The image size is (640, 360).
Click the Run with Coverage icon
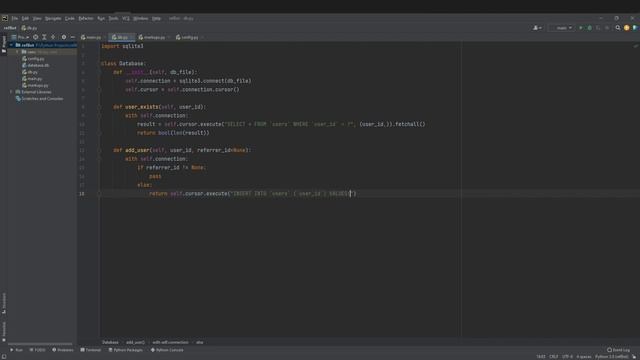click(598, 28)
